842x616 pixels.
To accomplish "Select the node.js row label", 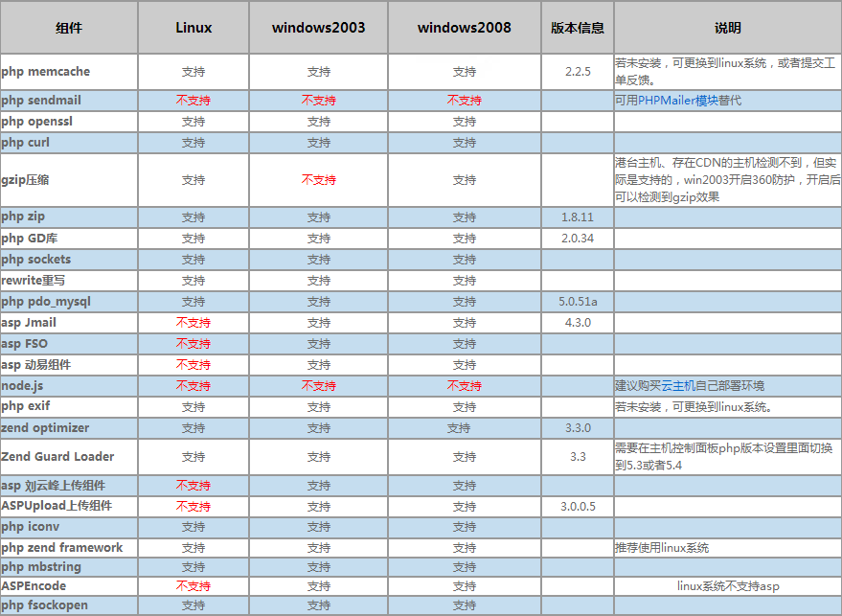I will point(22,386).
